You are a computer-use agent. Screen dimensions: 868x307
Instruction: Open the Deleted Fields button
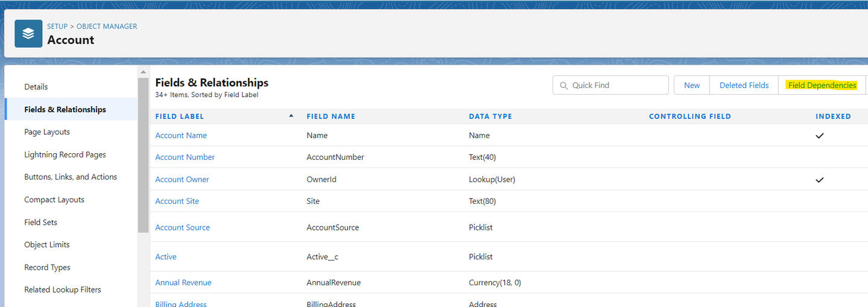click(744, 86)
